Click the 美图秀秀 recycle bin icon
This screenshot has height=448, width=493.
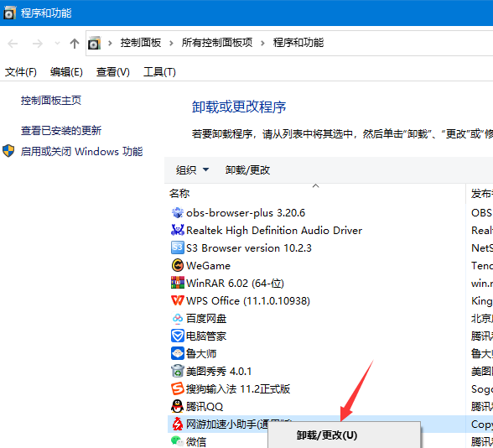click(178, 371)
